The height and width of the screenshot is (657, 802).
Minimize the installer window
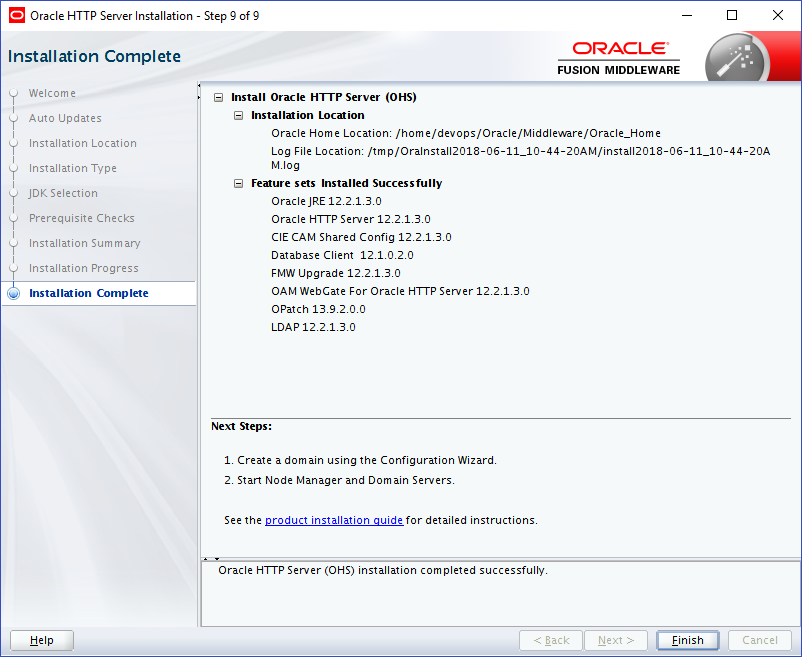[687, 15]
